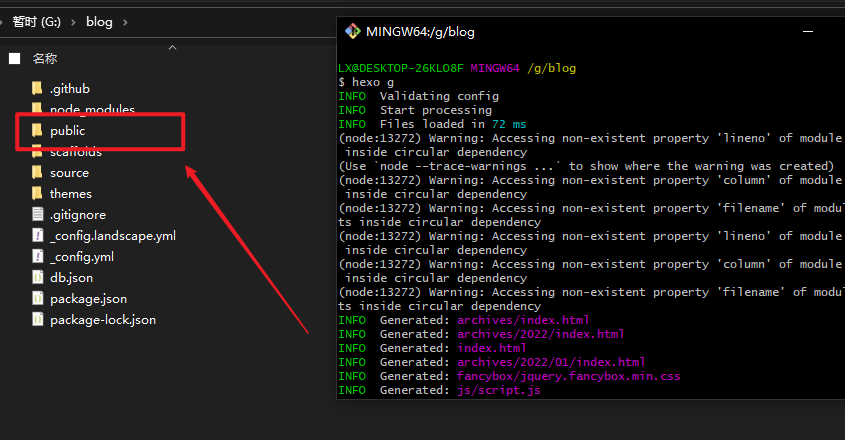Click the 'hexo g' command line in terminal
This screenshot has height=440, width=845.
pyautogui.click(x=366, y=82)
